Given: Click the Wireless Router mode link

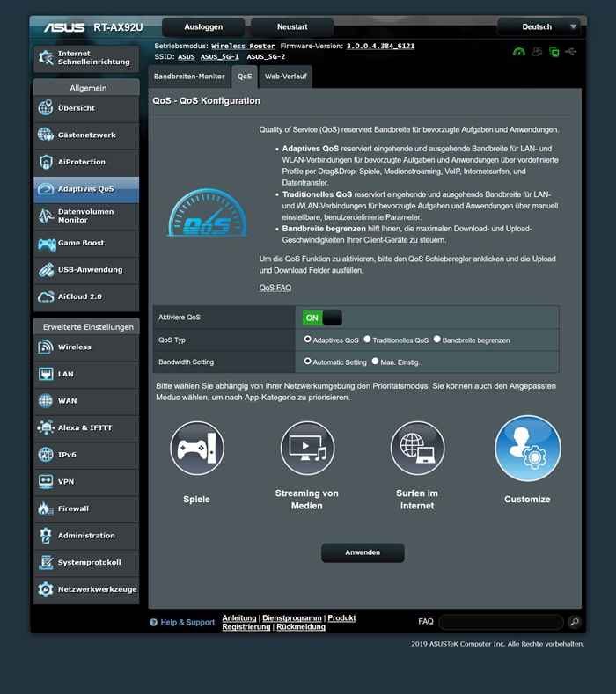Looking at the screenshot, I should [243, 46].
